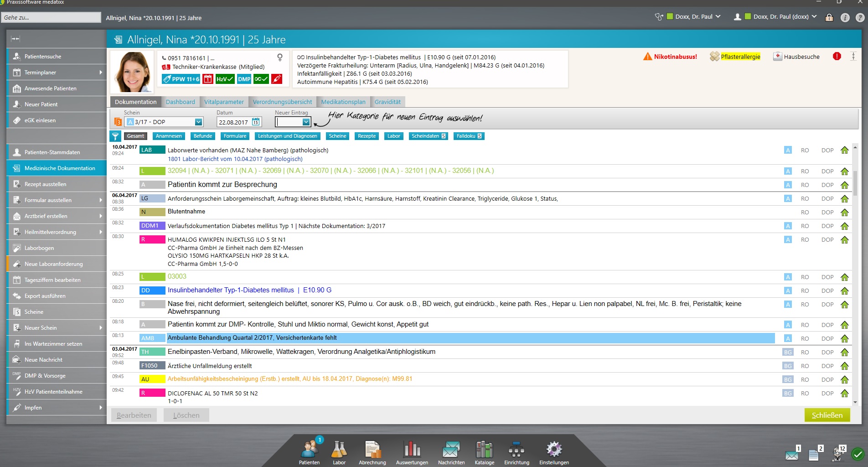Click the pink R category color swatch for HUMALOG
This screenshot has width=868, height=467.
click(152, 239)
